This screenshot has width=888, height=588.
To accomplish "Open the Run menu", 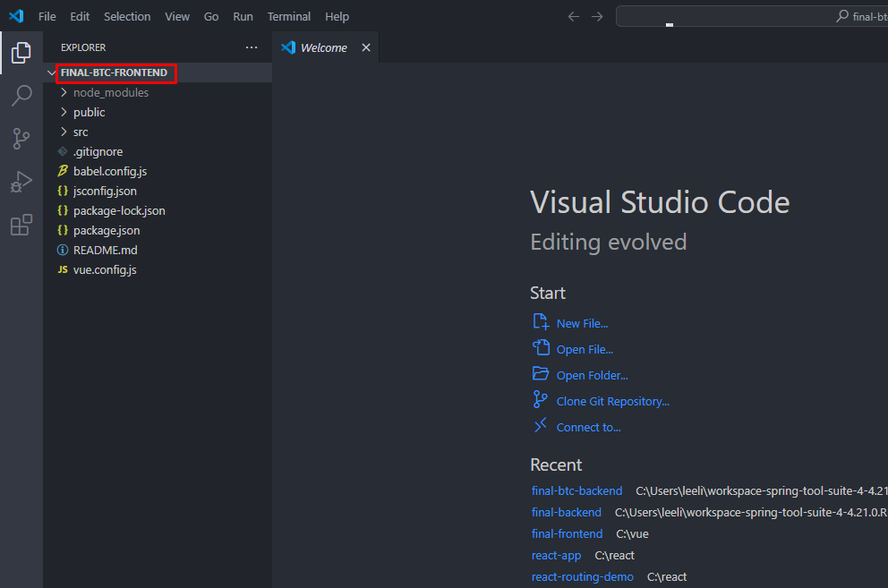I will pos(243,16).
